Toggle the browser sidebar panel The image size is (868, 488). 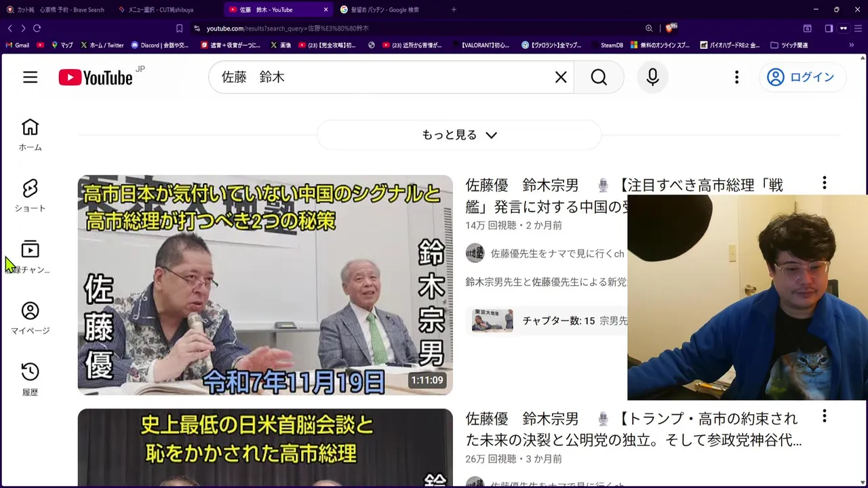click(x=829, y=28)
